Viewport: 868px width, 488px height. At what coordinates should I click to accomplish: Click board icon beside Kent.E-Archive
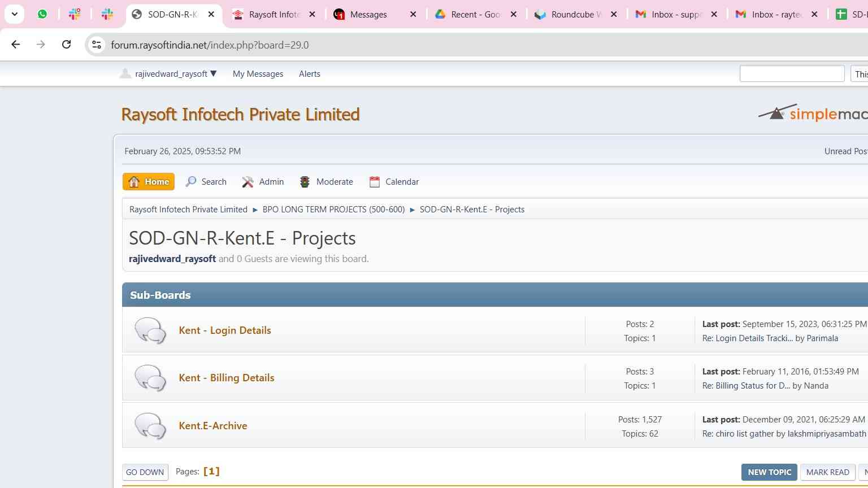tap(150, 426)
